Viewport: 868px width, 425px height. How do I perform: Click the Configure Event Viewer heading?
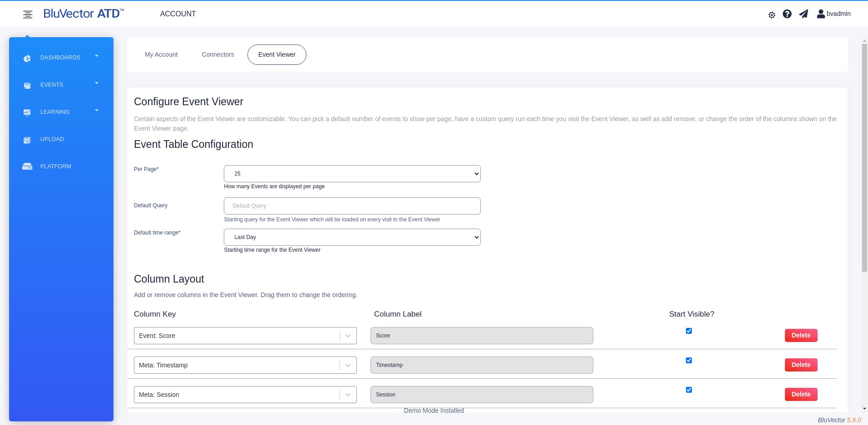click(x=188, y=102)
